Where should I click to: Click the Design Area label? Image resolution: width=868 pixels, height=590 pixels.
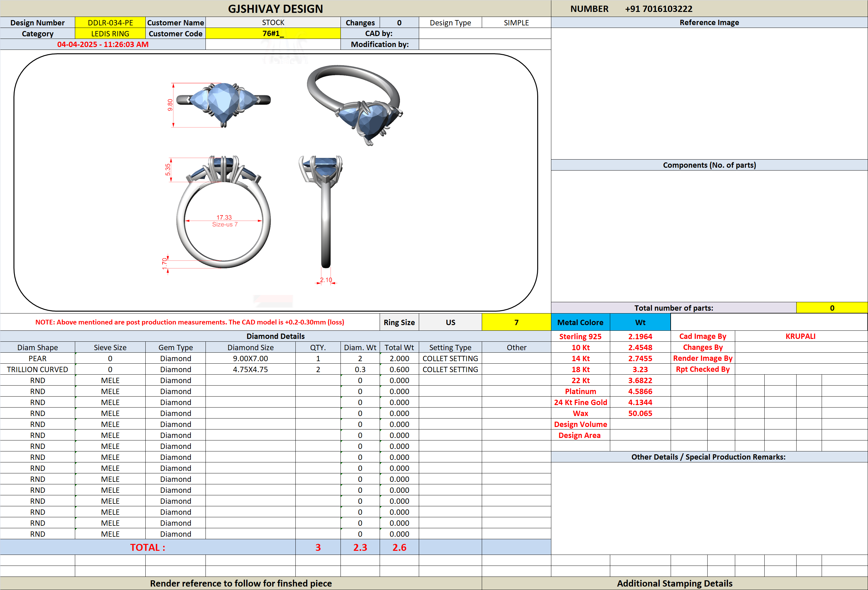point(579,435)
